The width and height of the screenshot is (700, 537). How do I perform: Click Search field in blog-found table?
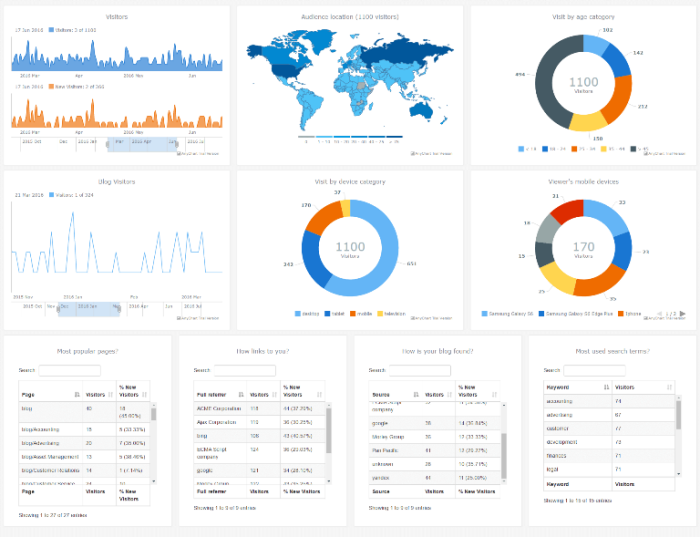point(420,370)
